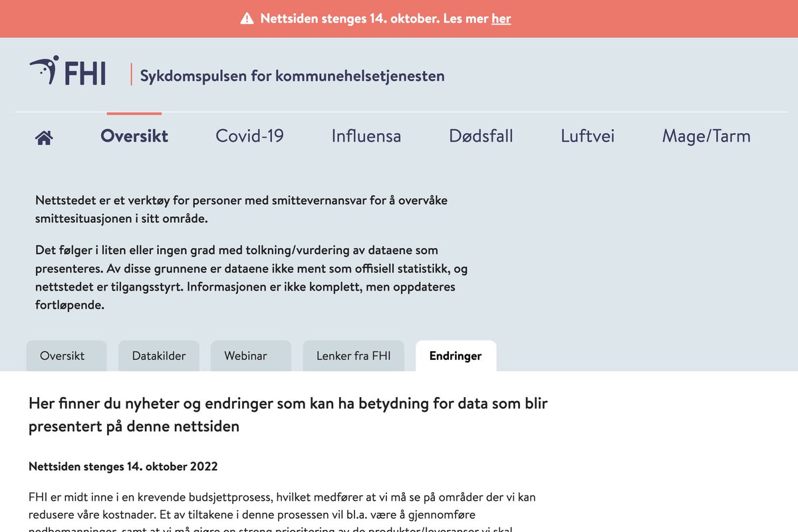Go to the Covid-19 section
This screenshot has width=798, height=532.
coord(249,136)
